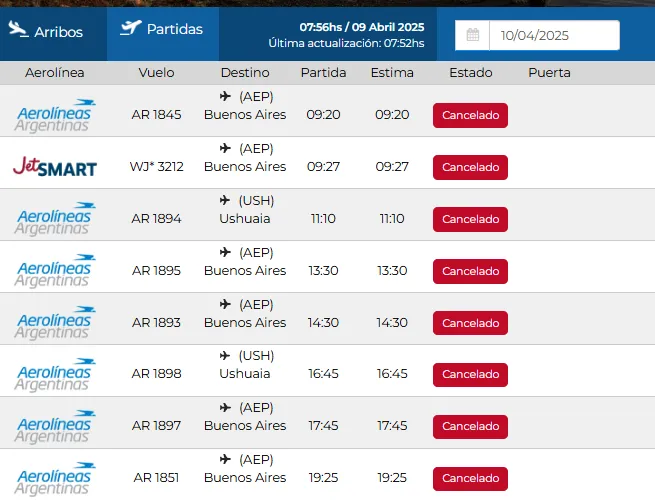Click Cancelado status of flight AR 1851
Image resolution: width=655 pixels, height=500 pixels.
coord(470,478)
